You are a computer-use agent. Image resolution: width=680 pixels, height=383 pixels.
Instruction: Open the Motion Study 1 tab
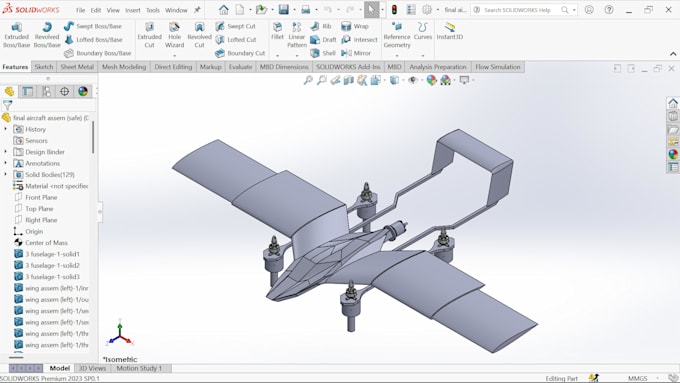click(139, 368)
